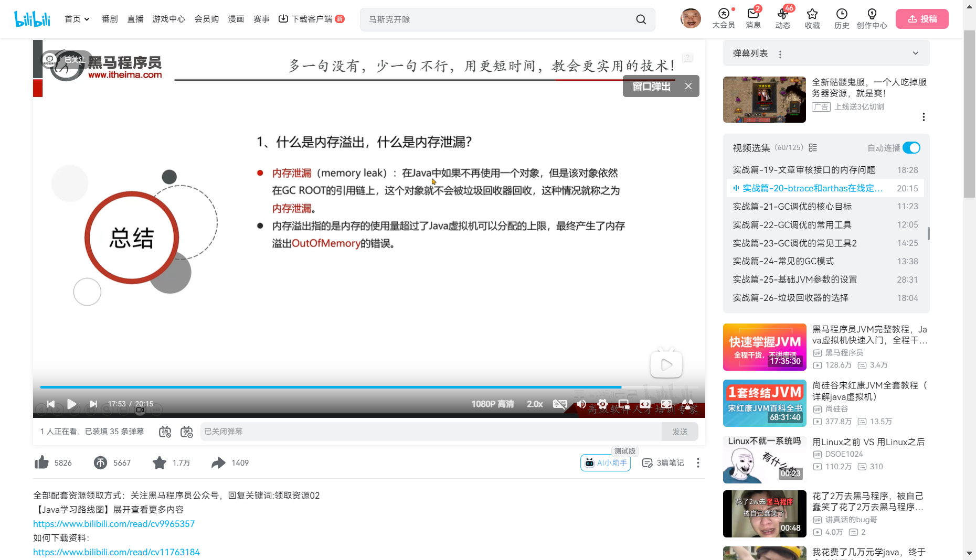Enter fullscreen playback

click(666, 404)
